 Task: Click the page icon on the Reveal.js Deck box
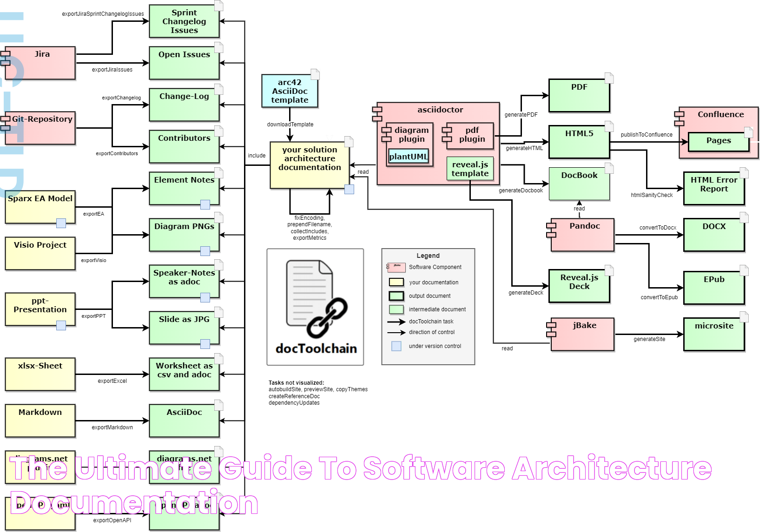point(609,270)
